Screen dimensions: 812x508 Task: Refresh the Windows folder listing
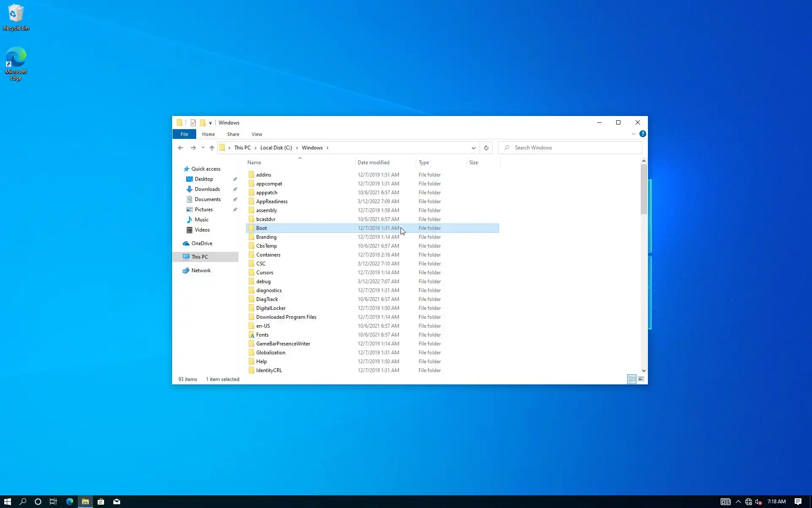(486, 148)
